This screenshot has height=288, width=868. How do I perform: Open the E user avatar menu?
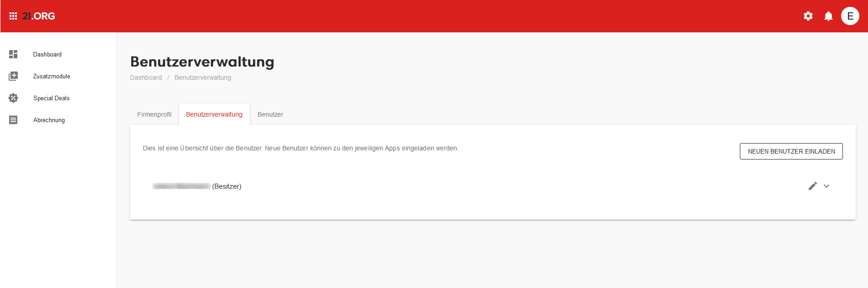pos(850,16)
